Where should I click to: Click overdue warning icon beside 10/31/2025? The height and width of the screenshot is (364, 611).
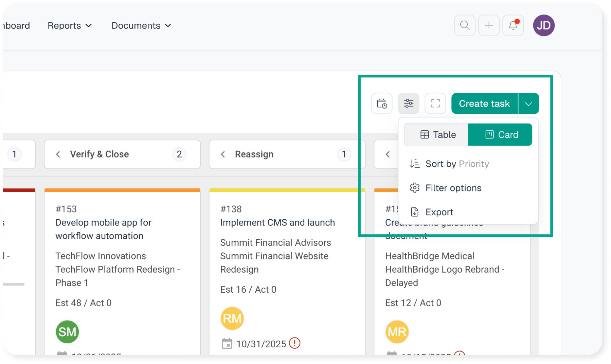[x=295, y=343]
